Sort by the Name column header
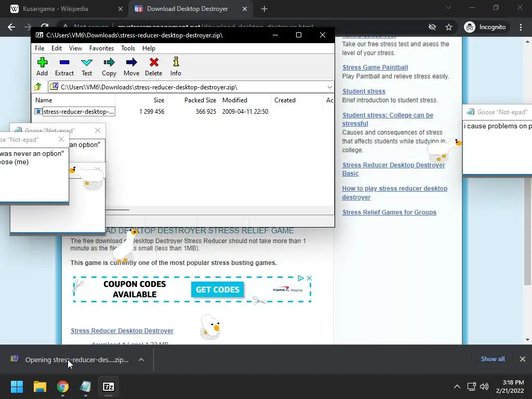The image size is (532, 399). pos(74,100)
